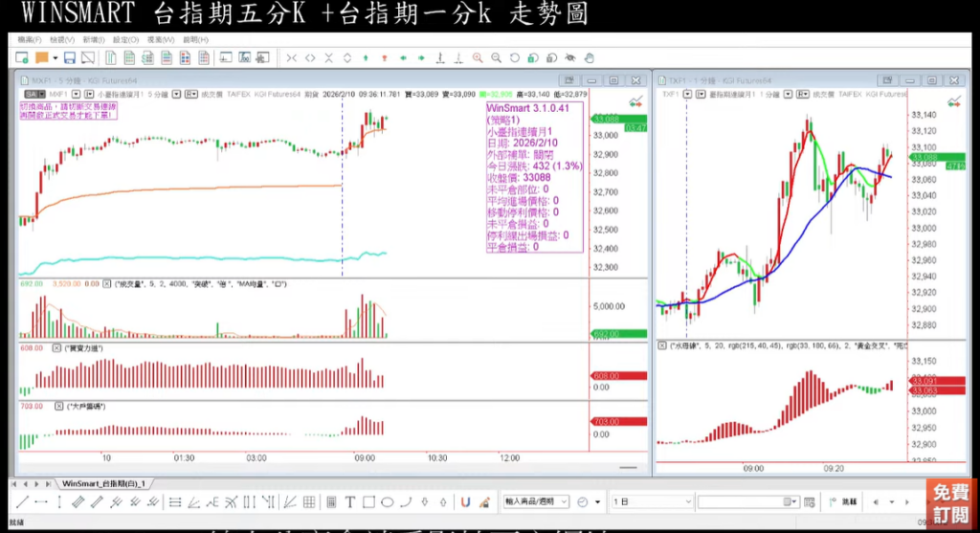Toggle the eye visibility icon in toolbar

[x=570, y=58]
